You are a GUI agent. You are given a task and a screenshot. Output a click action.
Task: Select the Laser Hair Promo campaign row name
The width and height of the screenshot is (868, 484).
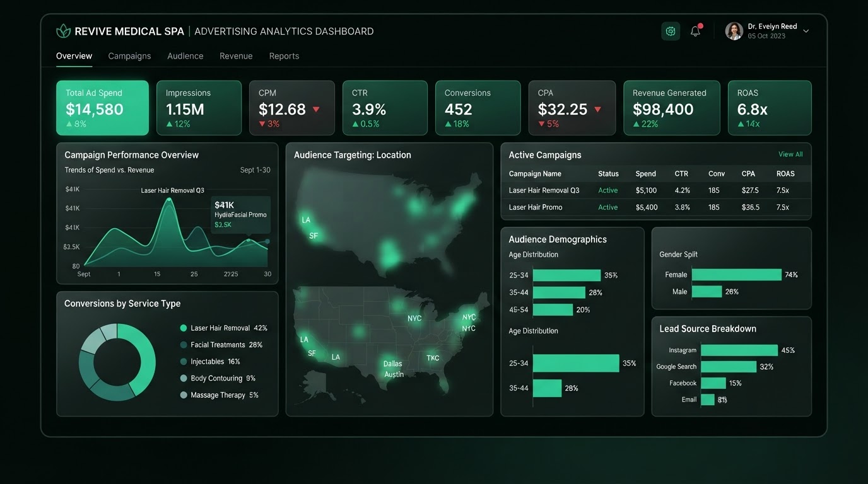[x=536, y=207]
